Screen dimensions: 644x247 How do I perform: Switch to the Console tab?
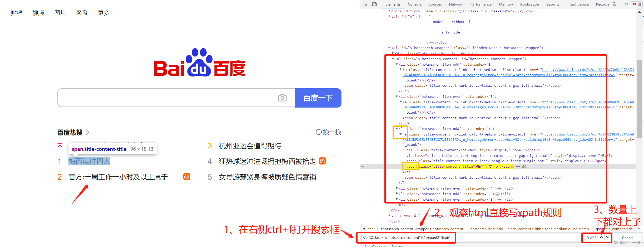pos(414,4)
